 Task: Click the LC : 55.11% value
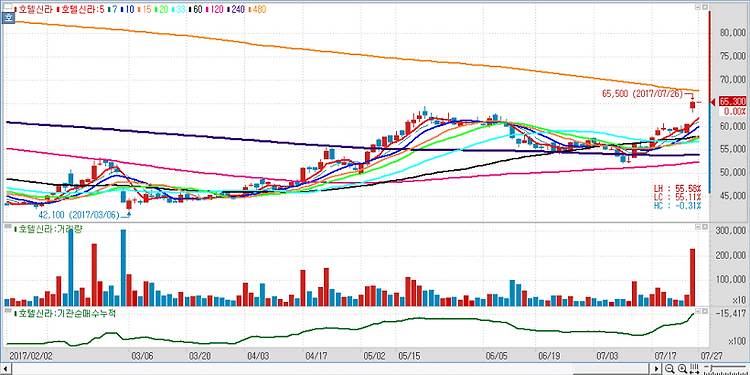point(677,197)
